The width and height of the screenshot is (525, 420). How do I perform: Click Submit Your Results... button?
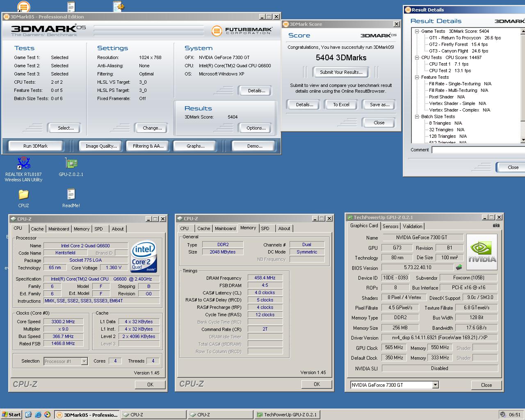[341, 72]
